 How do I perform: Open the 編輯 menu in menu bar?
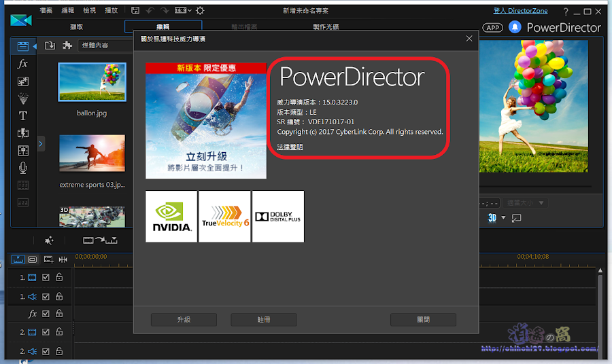click(x=68, y=10)
